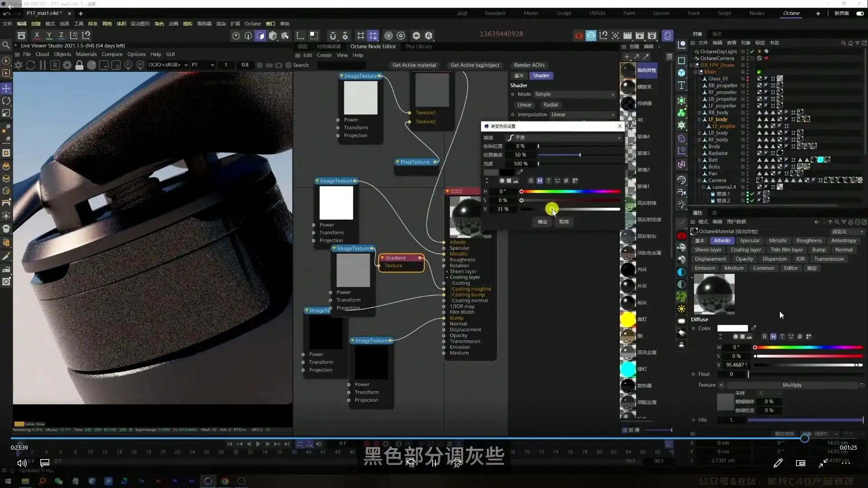Select the yellow 黄灯 material thumbnail
This screenshot has width=868, height=488.
[627, 319]
